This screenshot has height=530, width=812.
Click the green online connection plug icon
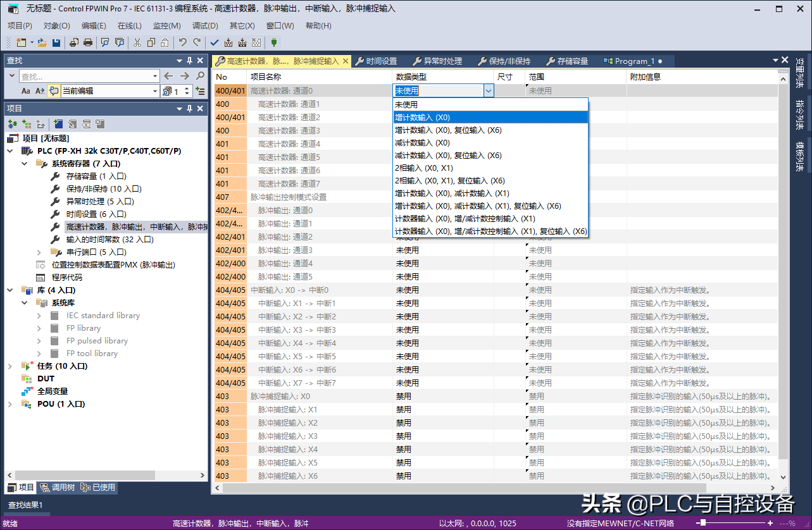pyautogui.click(x=273, y=42)
